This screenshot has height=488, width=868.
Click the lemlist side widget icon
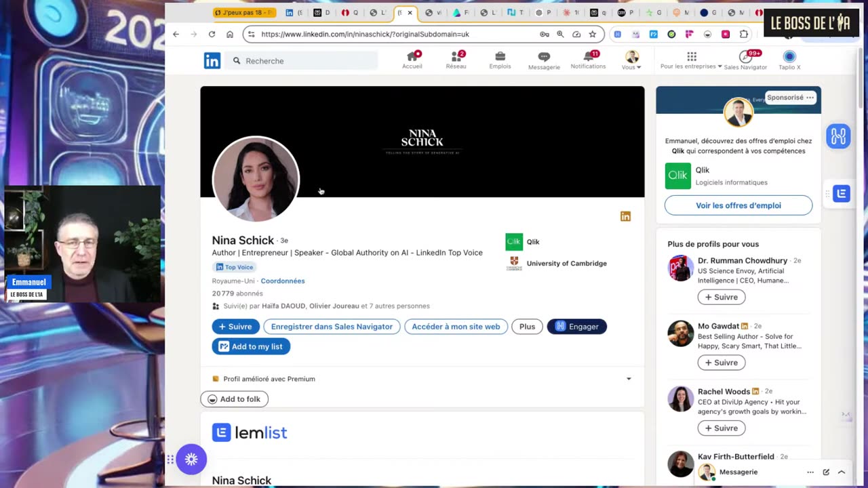[x=841, y=194]
